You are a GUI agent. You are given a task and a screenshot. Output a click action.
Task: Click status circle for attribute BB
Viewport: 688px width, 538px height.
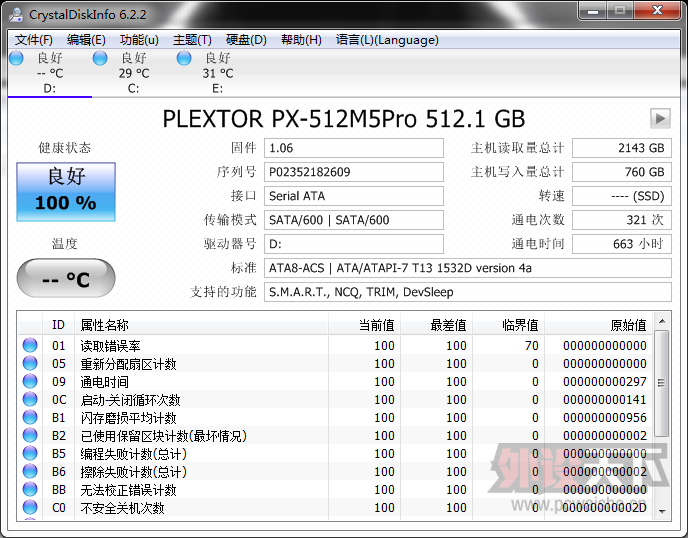[x=30, y=489]
